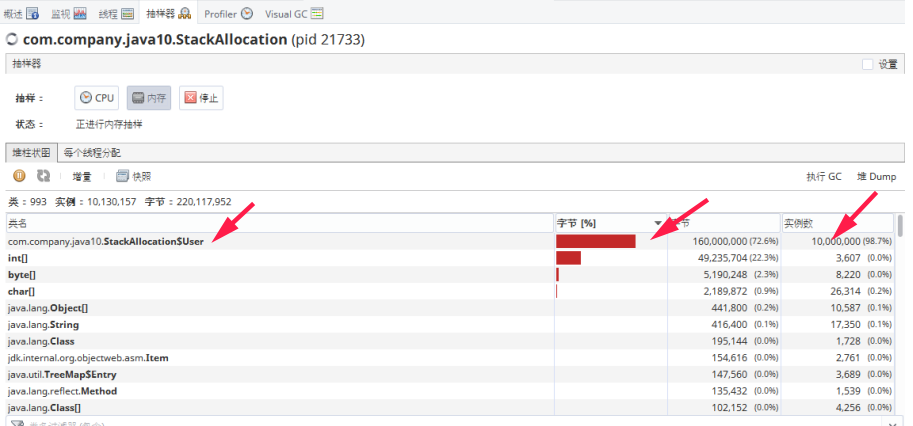
Task: Select the java.lang.String row
Action: click(x=280, y=325)
